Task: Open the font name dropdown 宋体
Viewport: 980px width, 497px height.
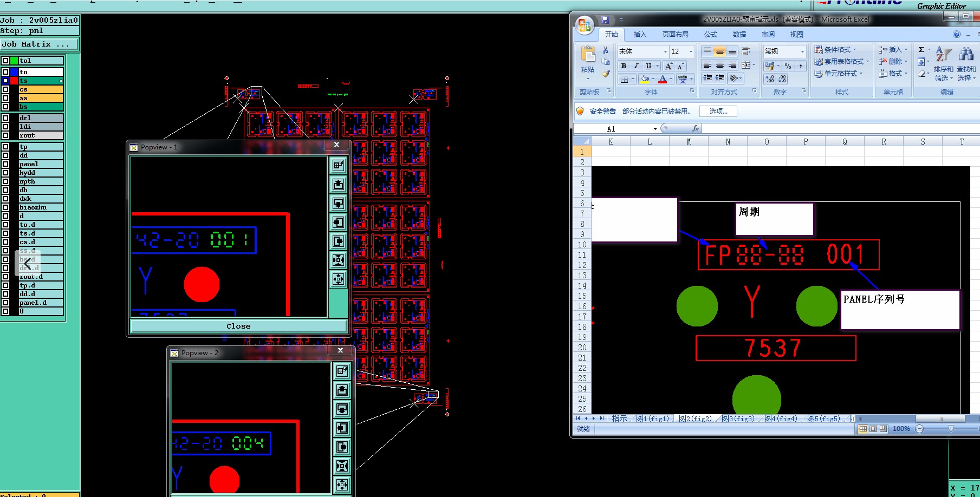Action: [666, 51]
